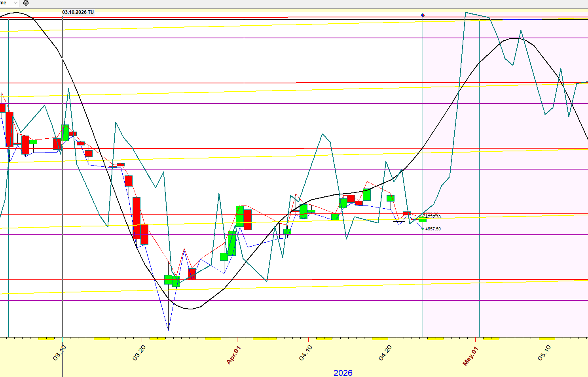588x377 pixels.
Task: Click the black curve crest in forecast zone
Action: (x=513, y=38)
